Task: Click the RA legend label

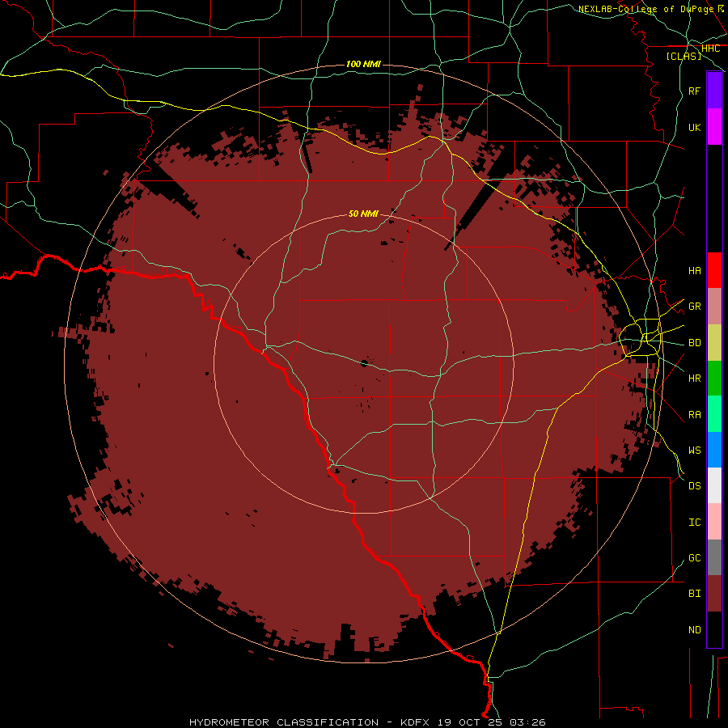Action: click(x=694, y=414)
